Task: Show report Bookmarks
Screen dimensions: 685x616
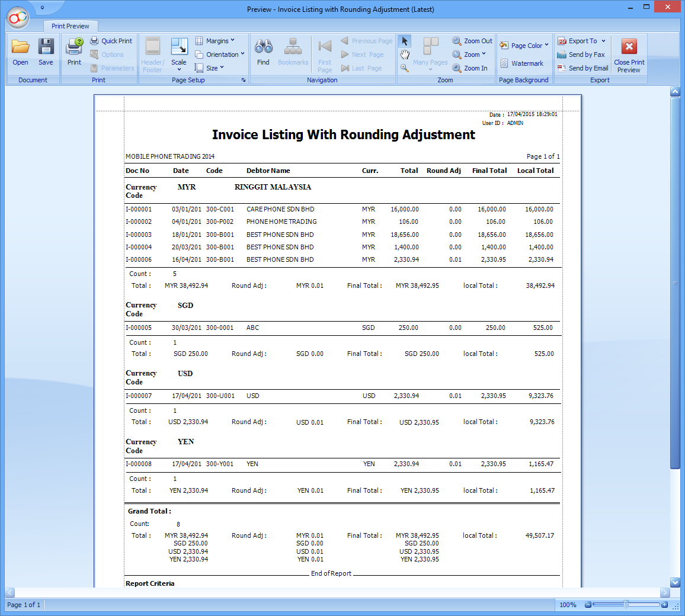Action: point(293,50)
